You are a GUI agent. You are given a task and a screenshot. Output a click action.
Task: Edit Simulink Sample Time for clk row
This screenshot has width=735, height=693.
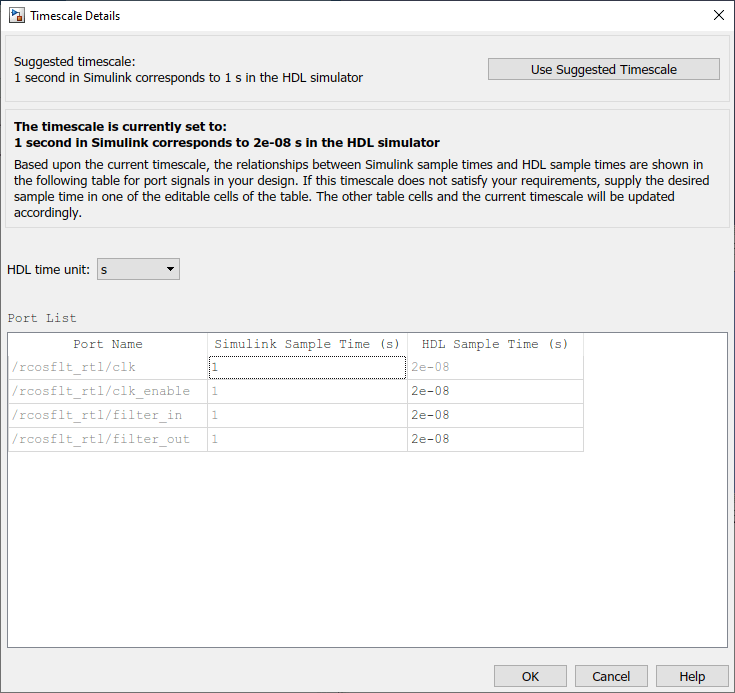point(307,367)
